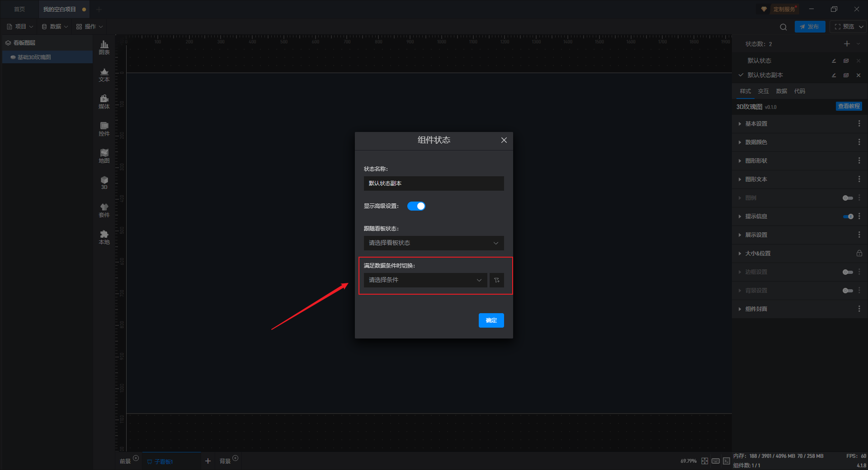Open the more options menu for 图形形状
This screenshot has height=470, width=868.
pyautogui.click(x=859, y=161)
